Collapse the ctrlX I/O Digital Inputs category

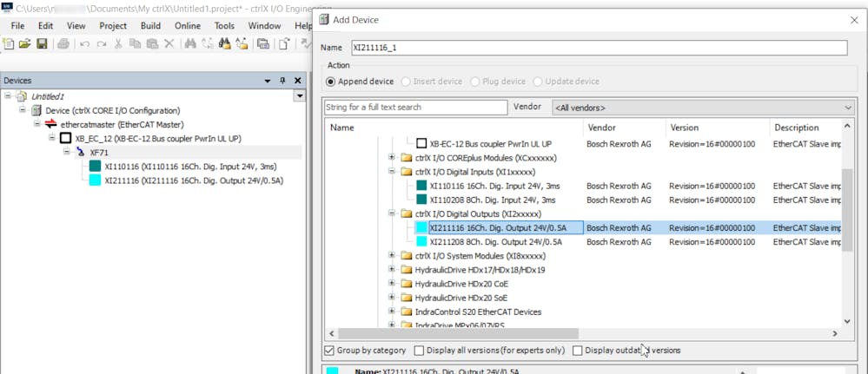click(392, 172)
